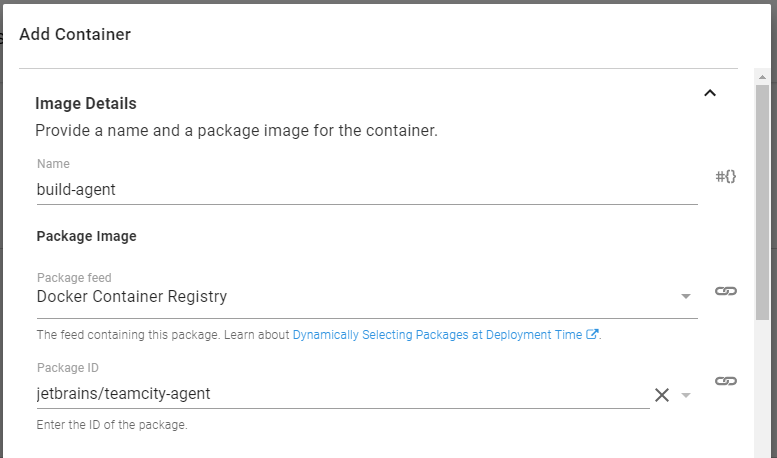Image resolution: width=777 pixels, height=458 pixels.
Task: Click the Enter the ID of the package hint
Action: [x=112, y=425]
